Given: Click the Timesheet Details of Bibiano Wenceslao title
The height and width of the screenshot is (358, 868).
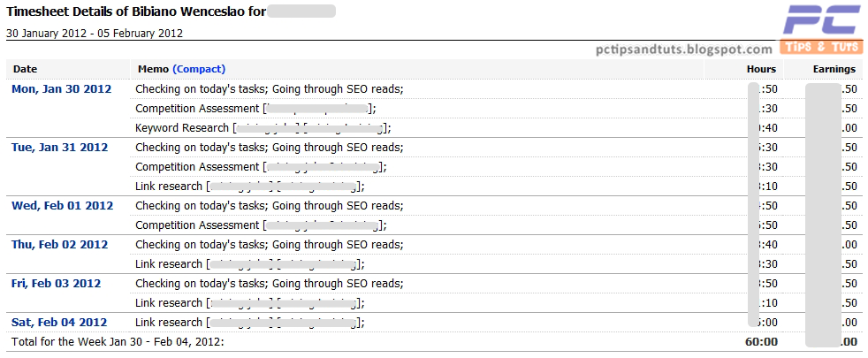Looking at the screenshot, I should (136, 11).
